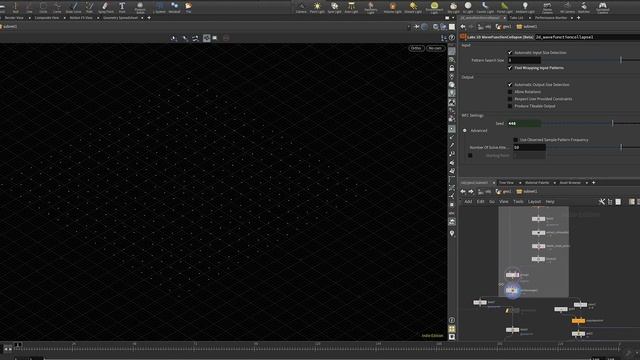Adjust the Seed slider handle

click(x=612, y=123)
